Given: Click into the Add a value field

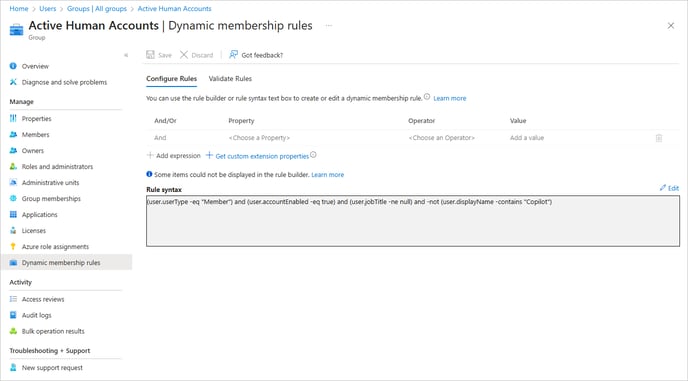Looking at the screenshot, I should click(x=527, y=138).
